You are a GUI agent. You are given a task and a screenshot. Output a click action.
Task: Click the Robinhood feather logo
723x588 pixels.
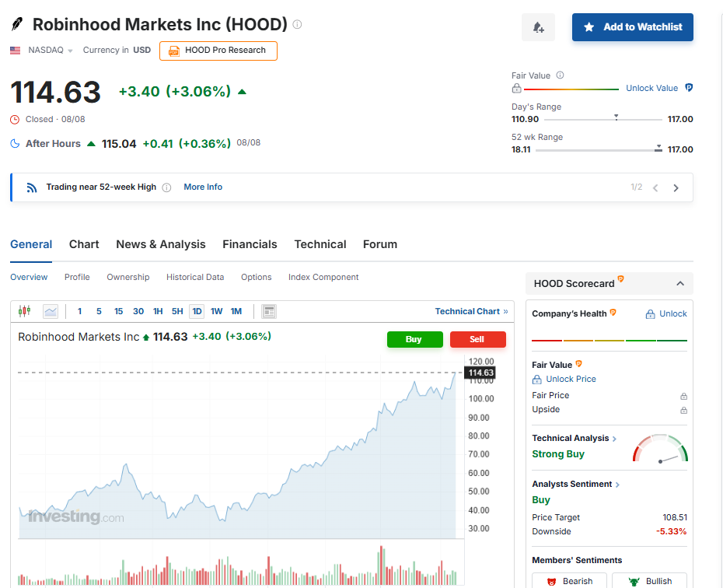pos(17,23)
